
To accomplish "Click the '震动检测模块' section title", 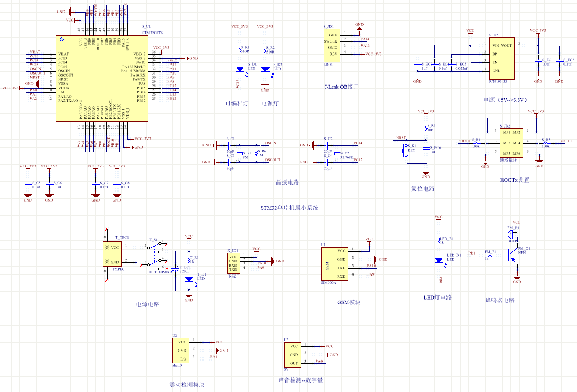I will [x=187, y=385].
